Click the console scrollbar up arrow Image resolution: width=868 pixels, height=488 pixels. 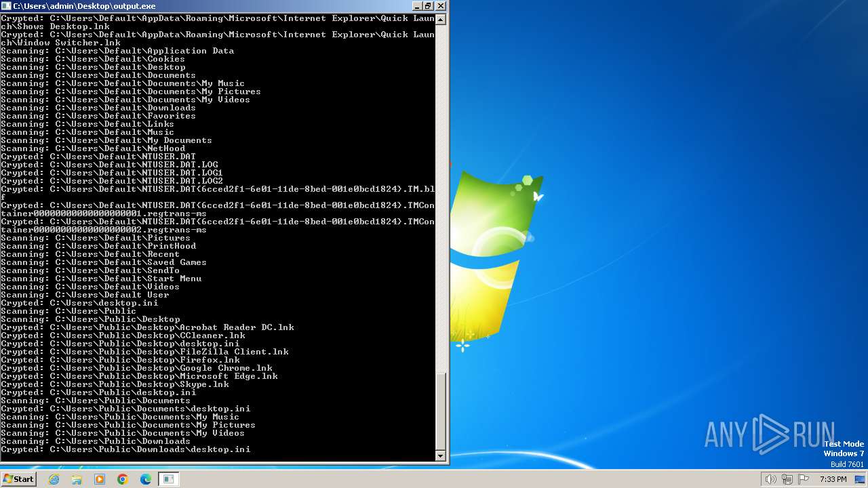click(x=441, y=20)
